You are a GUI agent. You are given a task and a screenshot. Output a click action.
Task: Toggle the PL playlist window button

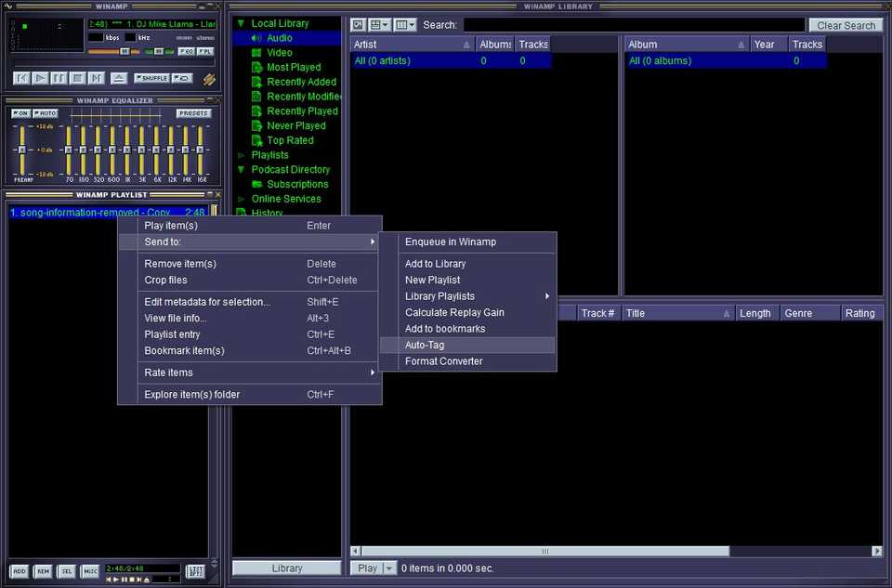point(205,52)
